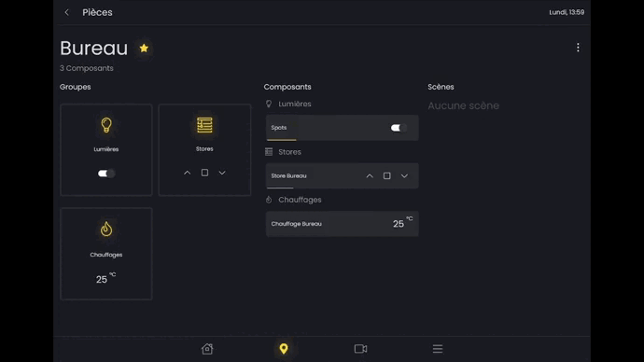Open the three-dot options menu
This screenshot has height=362, width=644.
pos(578,48)
